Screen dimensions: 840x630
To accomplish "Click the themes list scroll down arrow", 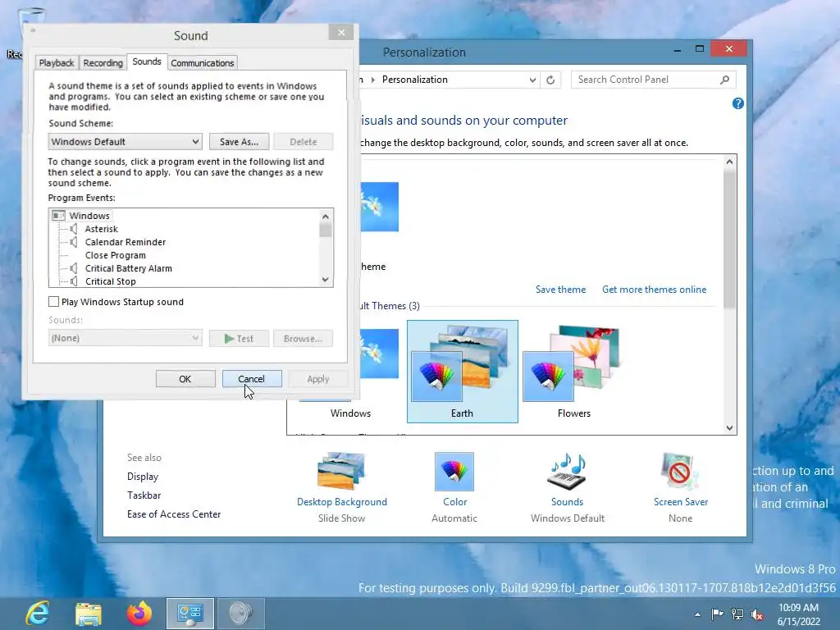I will [729, 427].
